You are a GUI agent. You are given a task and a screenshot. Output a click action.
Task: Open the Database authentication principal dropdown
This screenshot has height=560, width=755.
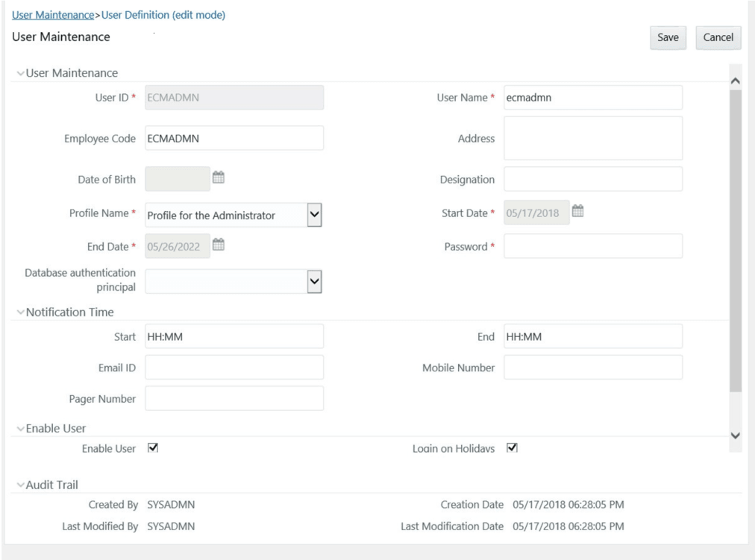pos(314,280)
